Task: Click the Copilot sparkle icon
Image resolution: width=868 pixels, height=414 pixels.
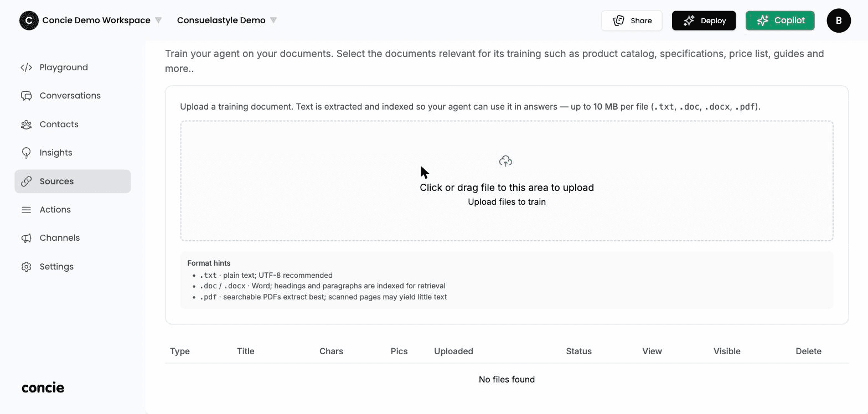Action: tap(763, 20)
